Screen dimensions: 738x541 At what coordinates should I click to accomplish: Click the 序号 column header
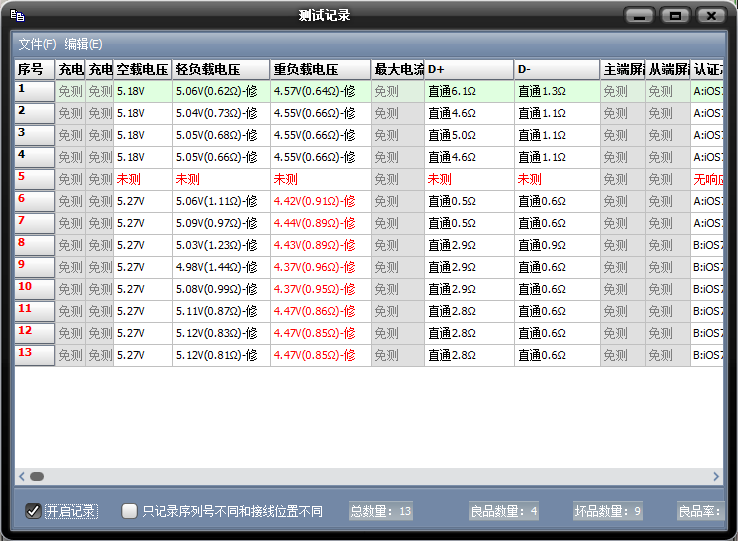[34, 69]
